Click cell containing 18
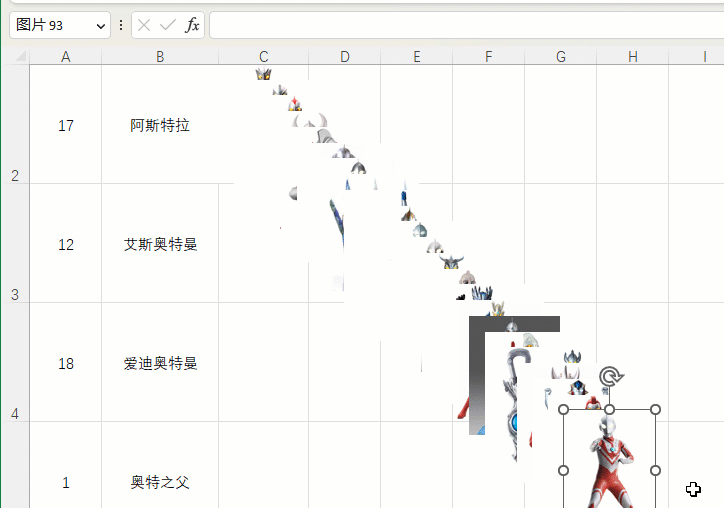 [66, 363]
